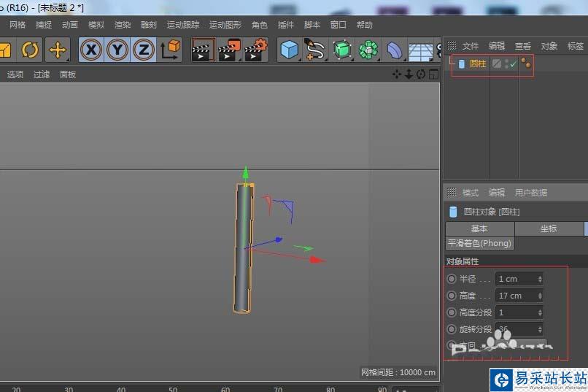Toggle the X axis lock

(91, 50)
